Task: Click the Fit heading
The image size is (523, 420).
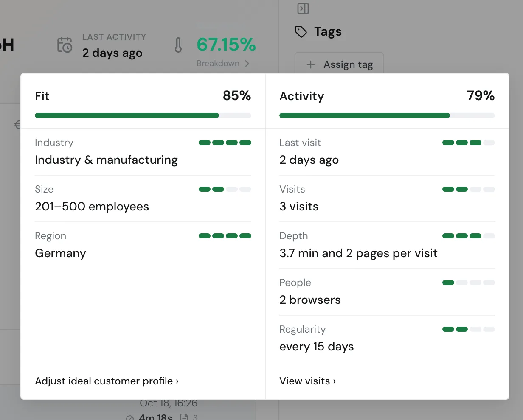Action: [x=42, y=96]
